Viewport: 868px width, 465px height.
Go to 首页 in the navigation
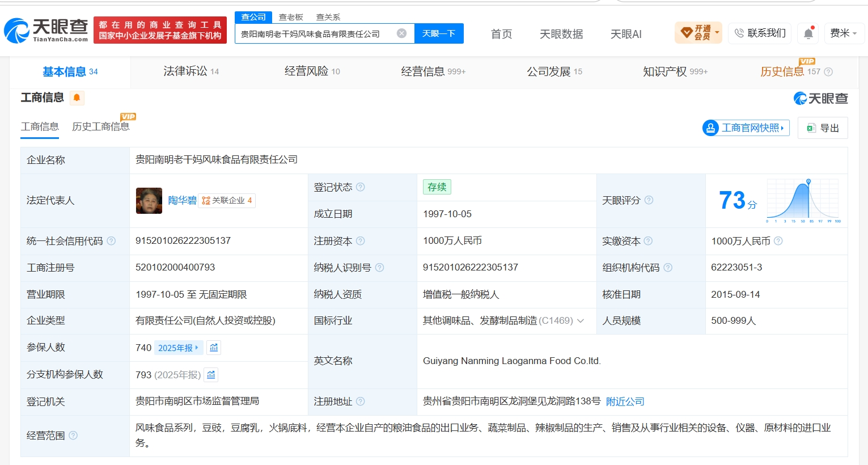(501, 34)
